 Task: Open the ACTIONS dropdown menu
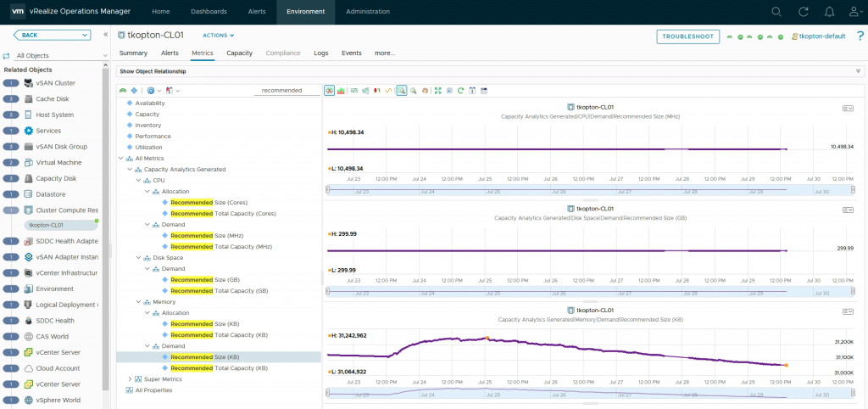(x=218, y=35)
